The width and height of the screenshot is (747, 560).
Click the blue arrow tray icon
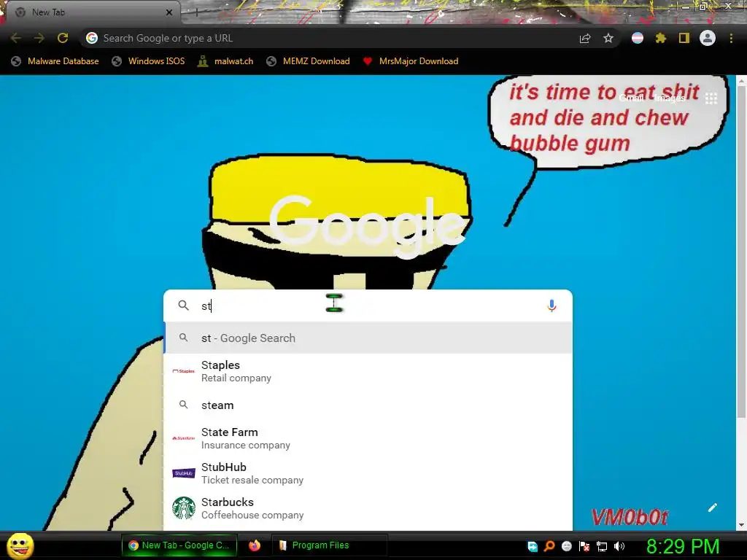(533, 546)
